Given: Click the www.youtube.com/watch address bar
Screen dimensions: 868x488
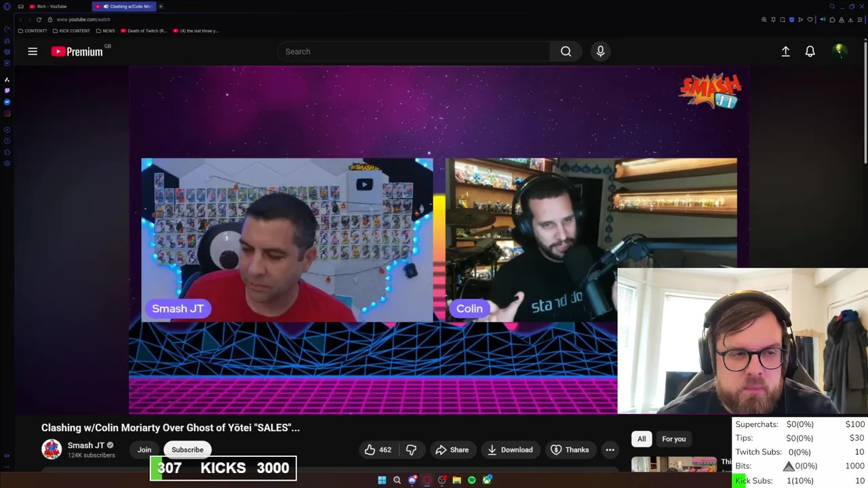Looking at the screenshot, I should [x=83, y=20].
